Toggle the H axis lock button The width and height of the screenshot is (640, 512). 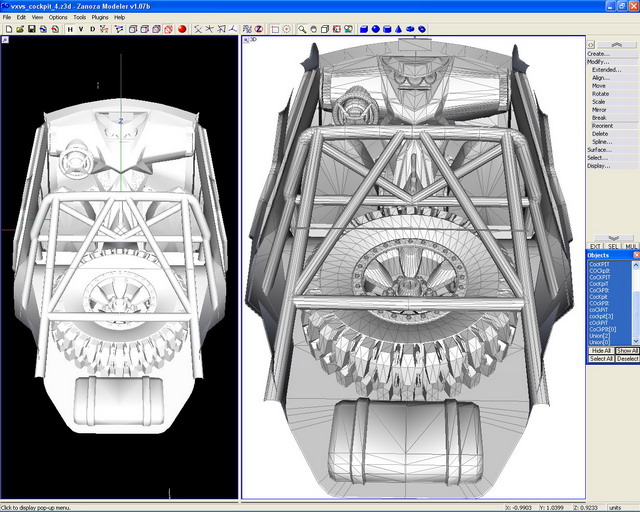69,29
